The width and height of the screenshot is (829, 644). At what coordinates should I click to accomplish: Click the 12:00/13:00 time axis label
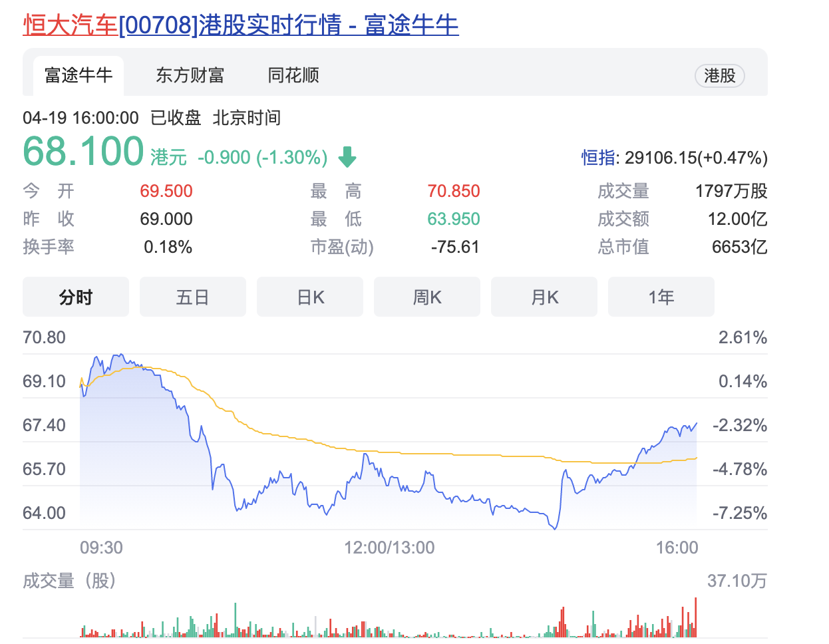pyautogui.click(x=389, y=548)
